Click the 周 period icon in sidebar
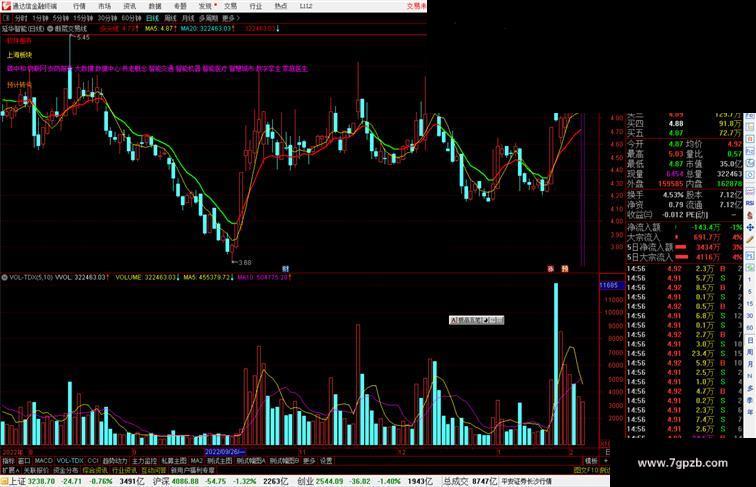Screen dimensions: 756x487 tap(750, 352)
